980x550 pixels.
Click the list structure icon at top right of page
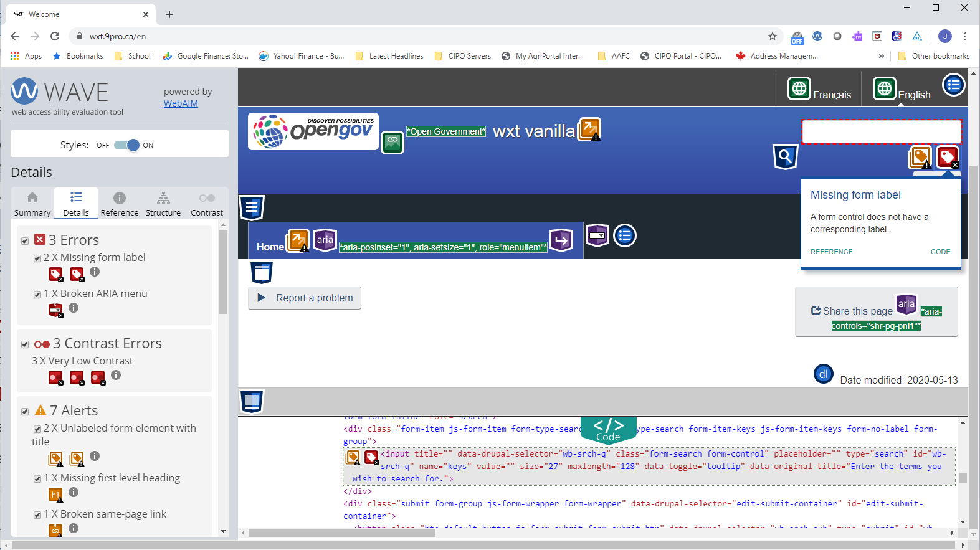(x=954, y=85)
